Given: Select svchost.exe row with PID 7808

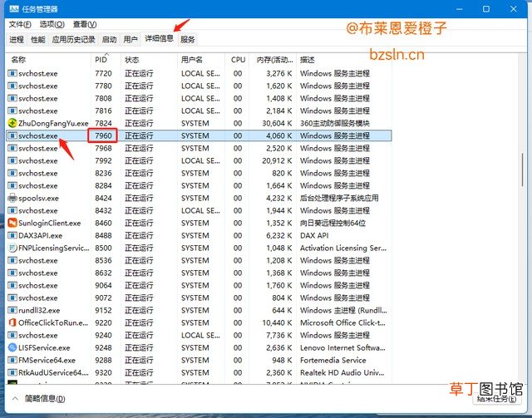Looking at the screenshot, I should (x=199, y=98).
